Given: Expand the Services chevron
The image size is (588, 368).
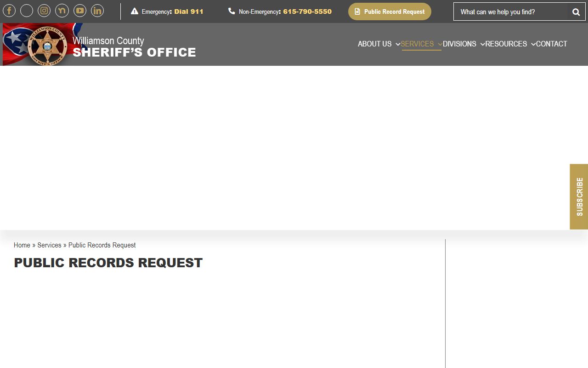Looking at the screenshot, I should (440, 44).
